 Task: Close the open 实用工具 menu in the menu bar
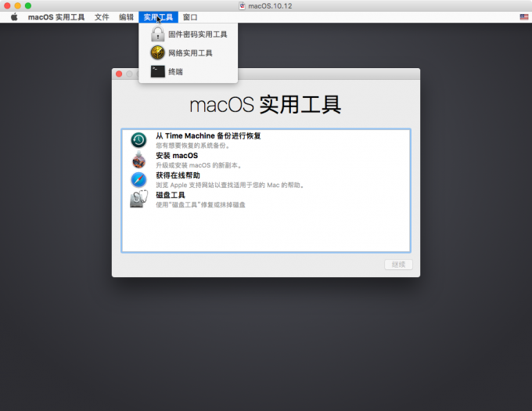158,17
